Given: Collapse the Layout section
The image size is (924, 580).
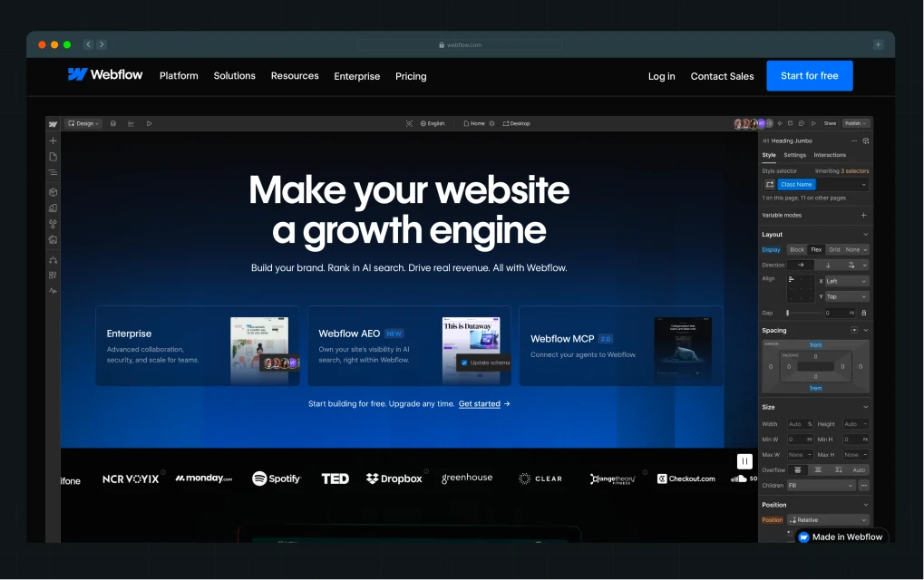Looking at the screenshot, I should coord(866,235).
